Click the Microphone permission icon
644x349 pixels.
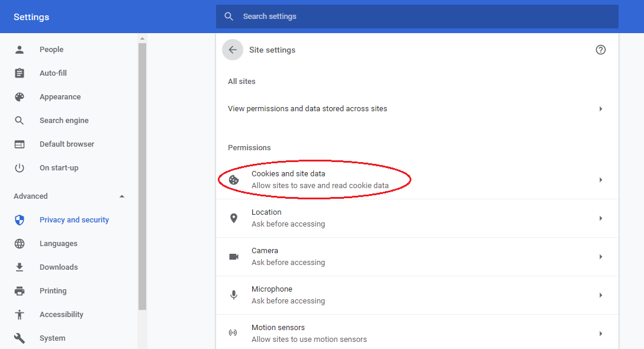[234, 295]
